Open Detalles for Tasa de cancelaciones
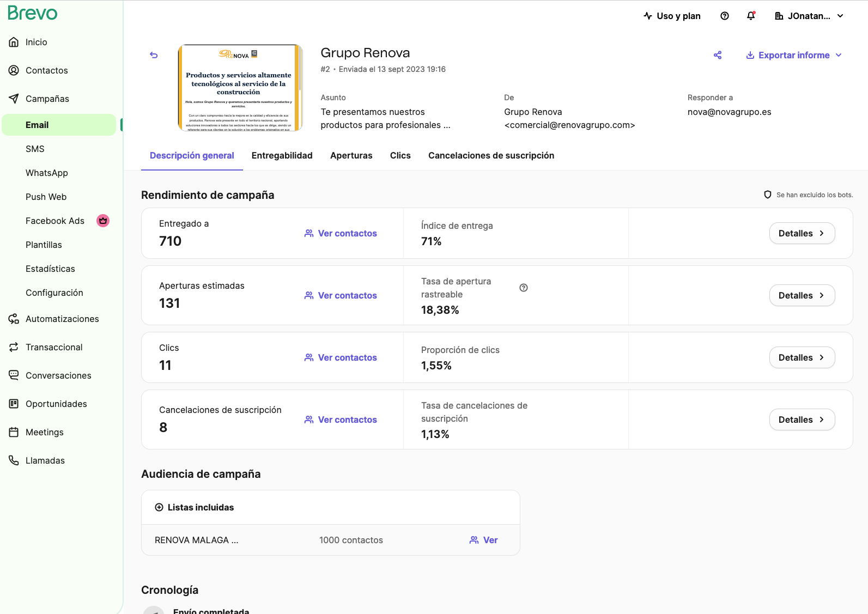 (802, 420)
